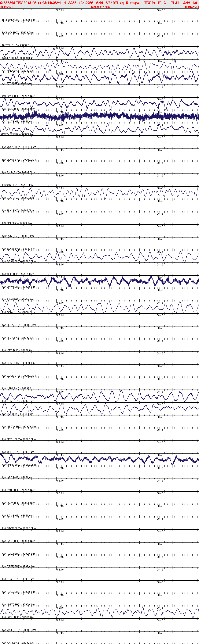Select the UW IZEE BHZ trace label

point(18,350)
